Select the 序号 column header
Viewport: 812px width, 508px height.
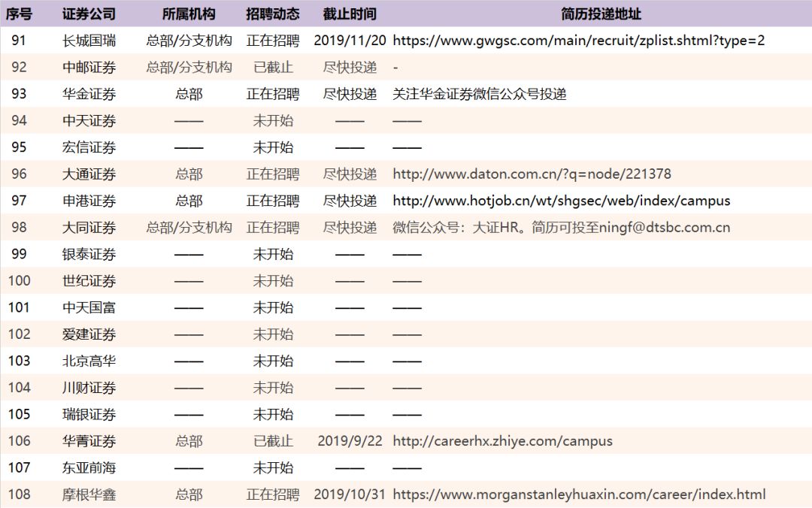[x=19, y=14]
